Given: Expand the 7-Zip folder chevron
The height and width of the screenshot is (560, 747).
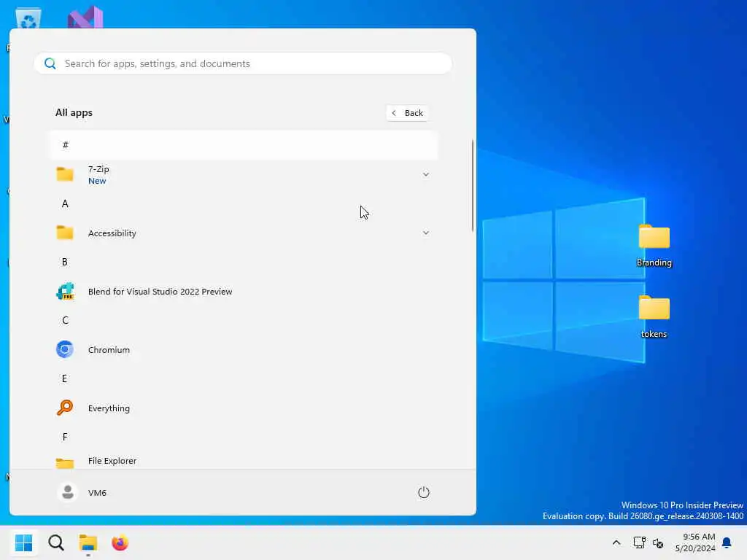Looking at the screenshot, I should pyautogui.click(x=426, y=174).
